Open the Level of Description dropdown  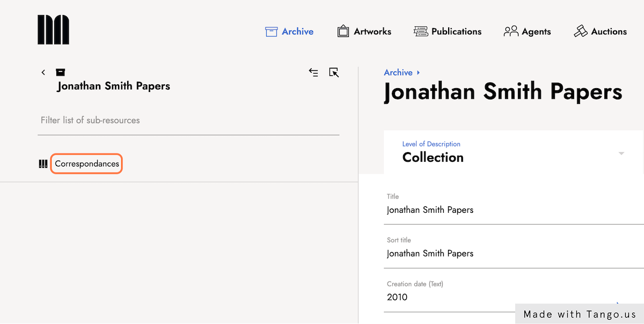point(621,153)
